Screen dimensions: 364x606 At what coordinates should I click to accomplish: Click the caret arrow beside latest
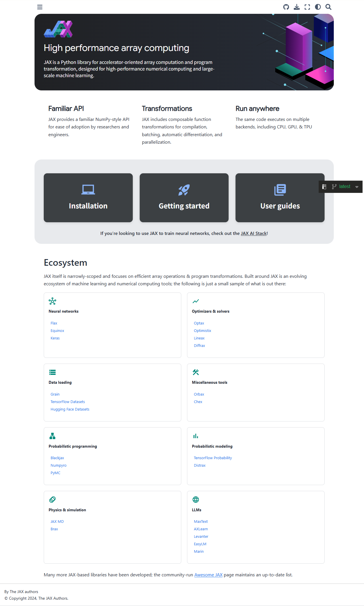tap(357, 187)
